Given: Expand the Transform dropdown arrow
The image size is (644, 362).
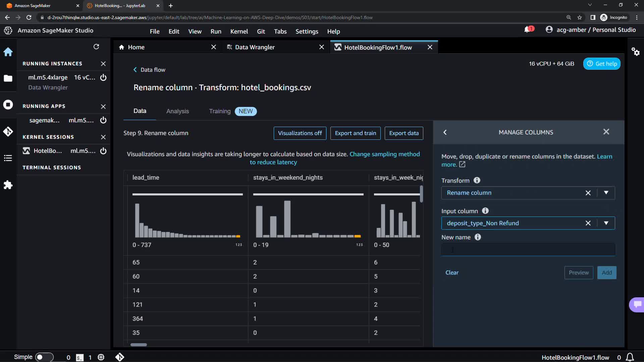Looking at the screenshot, I should pyautogui.click(x=606, y=193).
